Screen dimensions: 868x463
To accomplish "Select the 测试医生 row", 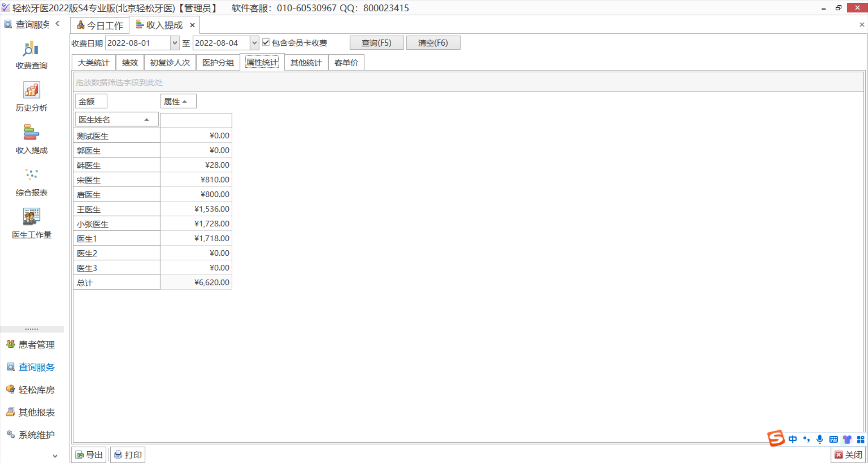I will pos(117,136).
